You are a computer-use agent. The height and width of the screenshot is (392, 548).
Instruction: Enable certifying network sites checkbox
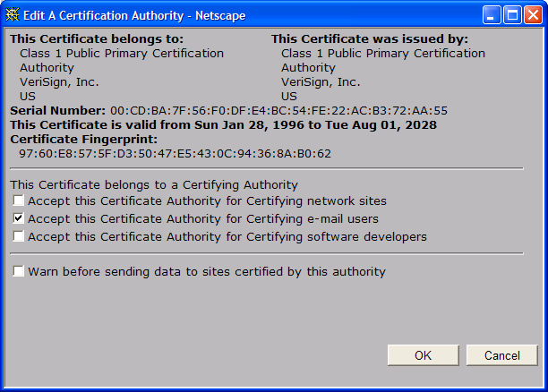tap(19, 200)
